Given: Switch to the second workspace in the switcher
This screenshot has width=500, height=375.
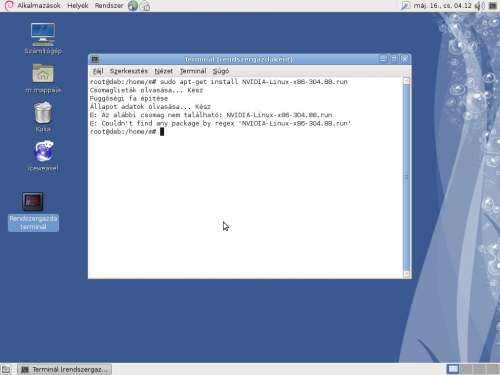Looking at the screenshot, I should pyautogui.click(x=466, y=369).
